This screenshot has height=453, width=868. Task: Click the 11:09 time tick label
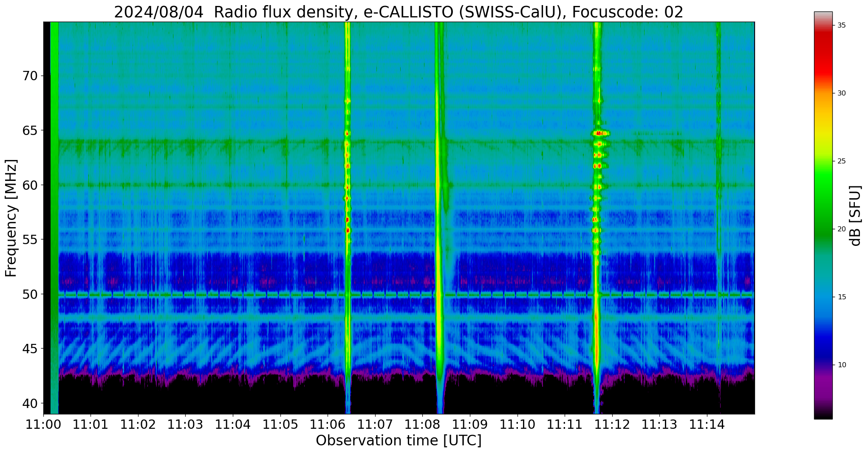[470, 425]
